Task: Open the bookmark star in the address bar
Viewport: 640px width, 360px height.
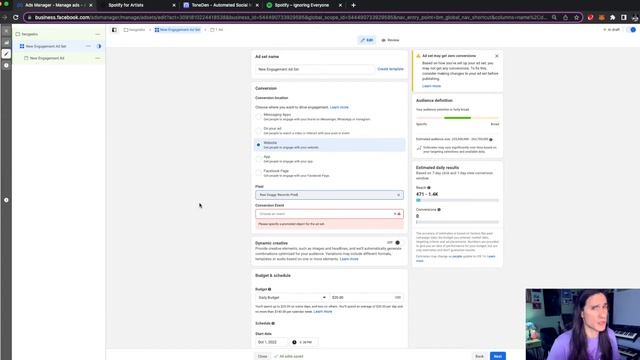Action: point(577,18)
